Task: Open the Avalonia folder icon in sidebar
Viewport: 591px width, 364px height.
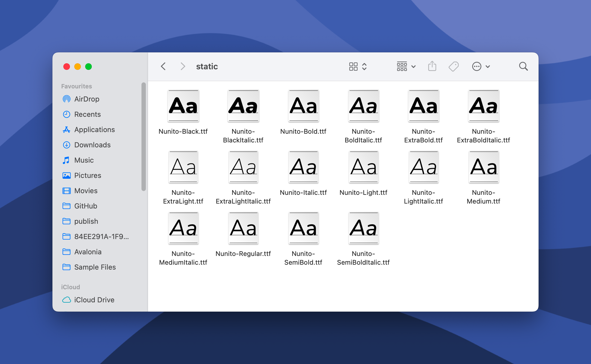Action: click(66, 252)
